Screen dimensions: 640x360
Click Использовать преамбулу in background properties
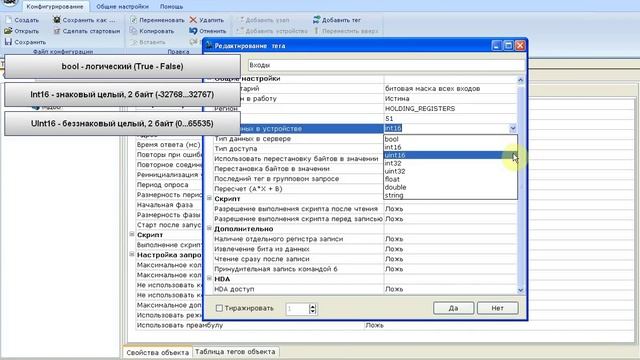click(x=180, y=325)
